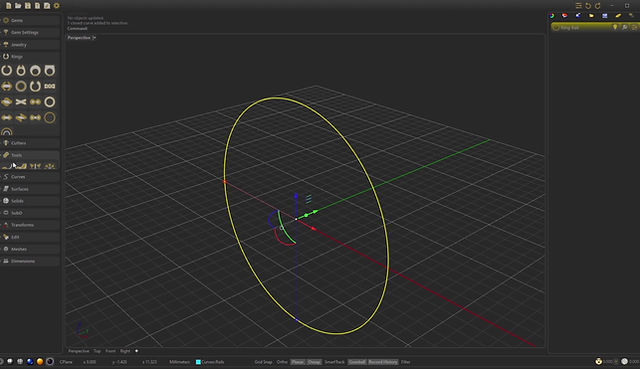The image size is (640, 369).
Task: Select the crossed X ring tool icon
Action: tap(21, 102)
